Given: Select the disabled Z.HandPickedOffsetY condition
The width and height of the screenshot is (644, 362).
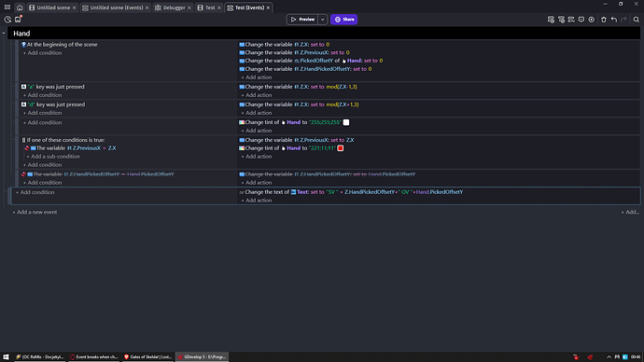Looking at the screenshot, I should pos(98,174).
